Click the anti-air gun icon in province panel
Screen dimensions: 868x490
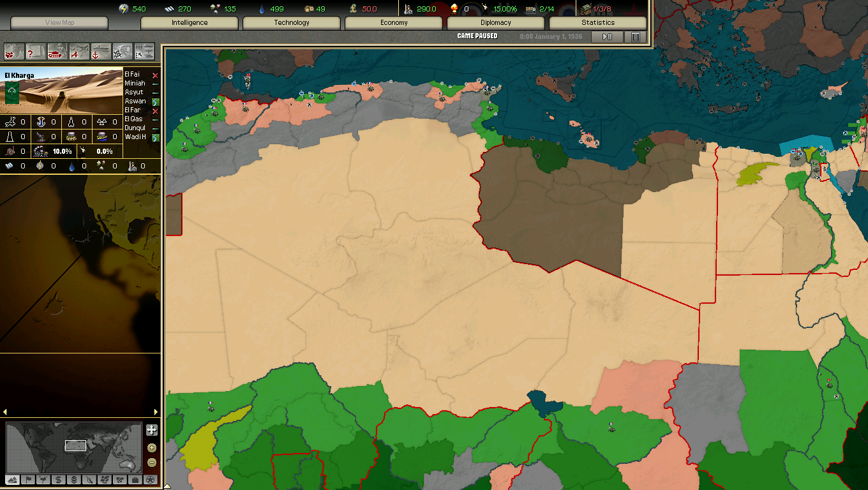coord(41,137)
